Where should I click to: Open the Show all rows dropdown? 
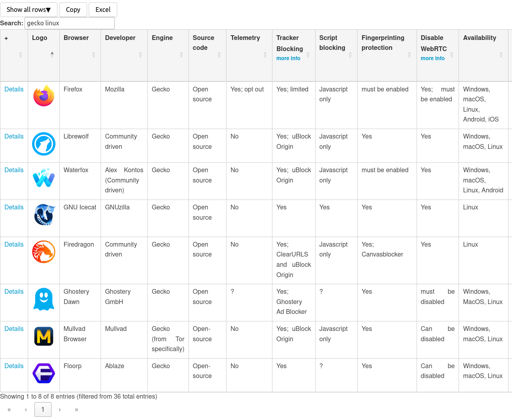pyautogui.click(x=29, y=10)
